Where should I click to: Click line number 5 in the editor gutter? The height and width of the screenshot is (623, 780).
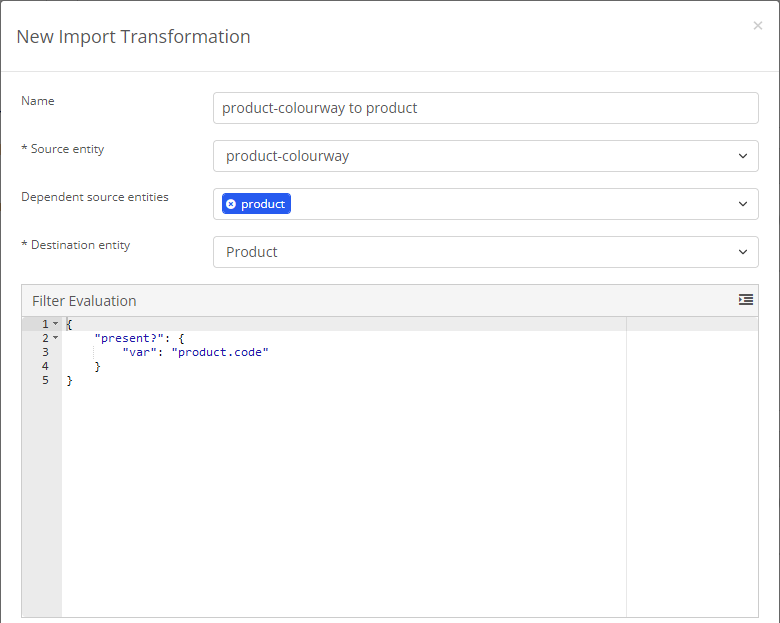point(45,380)
